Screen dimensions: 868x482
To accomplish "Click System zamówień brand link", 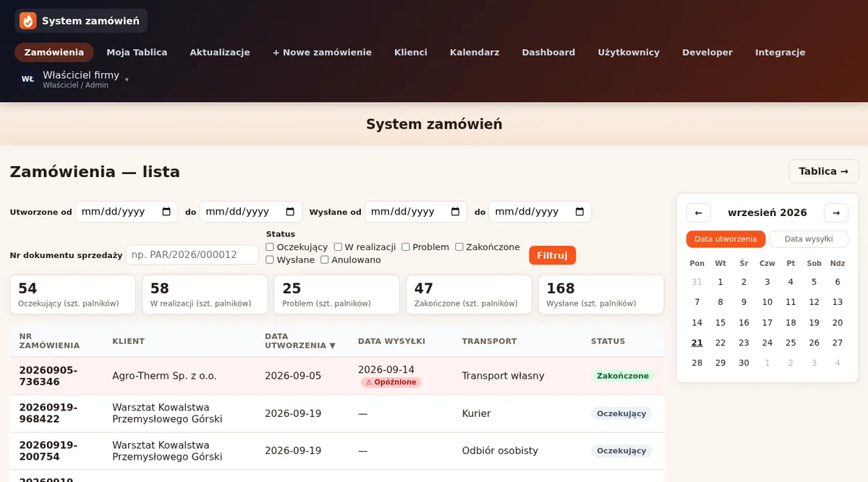I will click(x=81, y=21).
